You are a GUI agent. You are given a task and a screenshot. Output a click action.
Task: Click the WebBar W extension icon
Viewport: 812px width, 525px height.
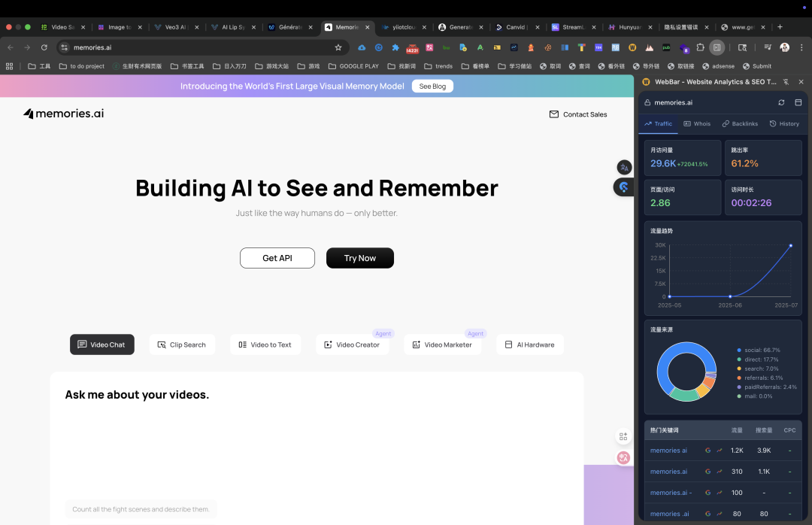click(632, 47)
